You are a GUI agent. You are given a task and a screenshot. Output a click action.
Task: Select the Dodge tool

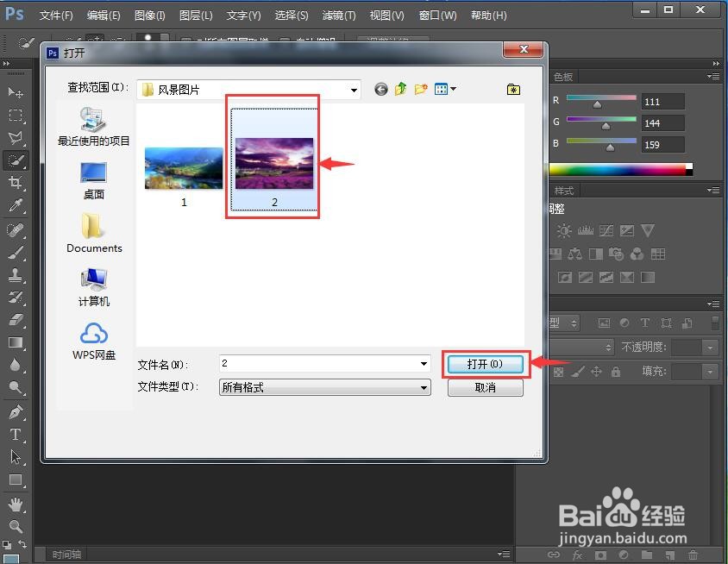point(16,387)
